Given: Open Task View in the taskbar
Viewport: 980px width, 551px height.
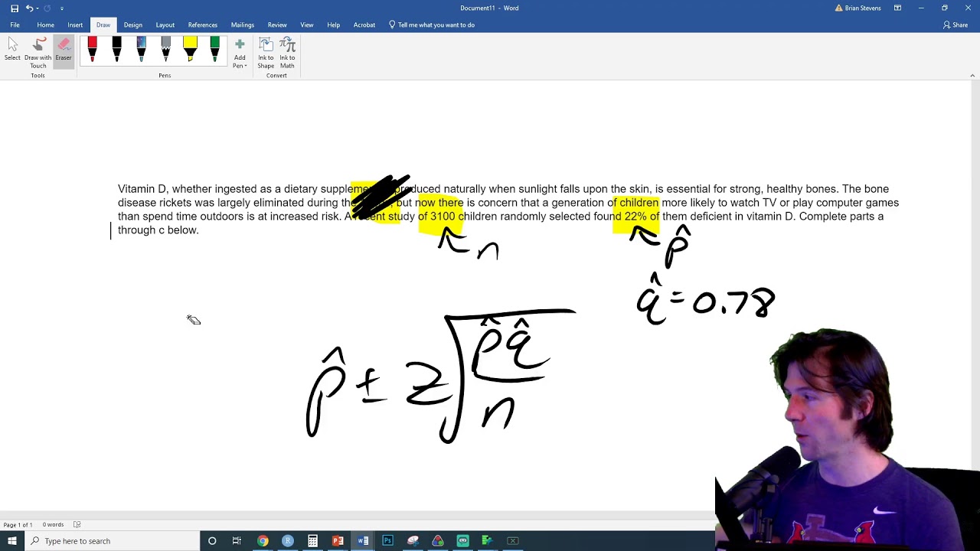Looking at the screenshot, I should (237, 541).
